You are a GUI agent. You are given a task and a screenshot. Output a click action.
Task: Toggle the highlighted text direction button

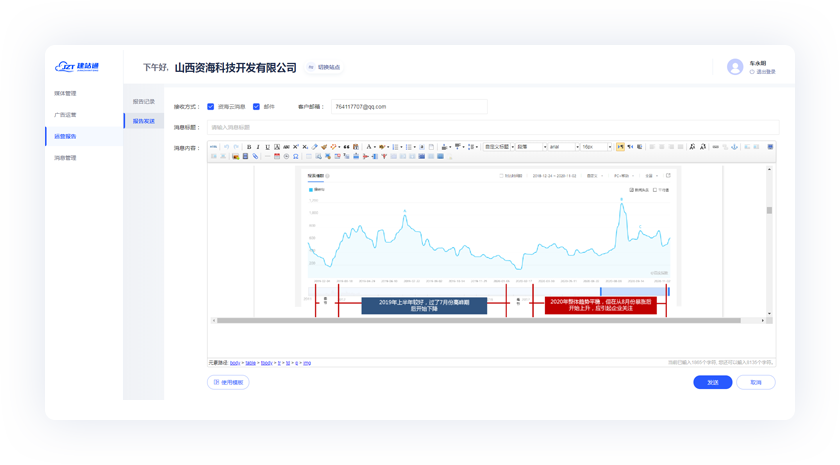click(620, 147)
